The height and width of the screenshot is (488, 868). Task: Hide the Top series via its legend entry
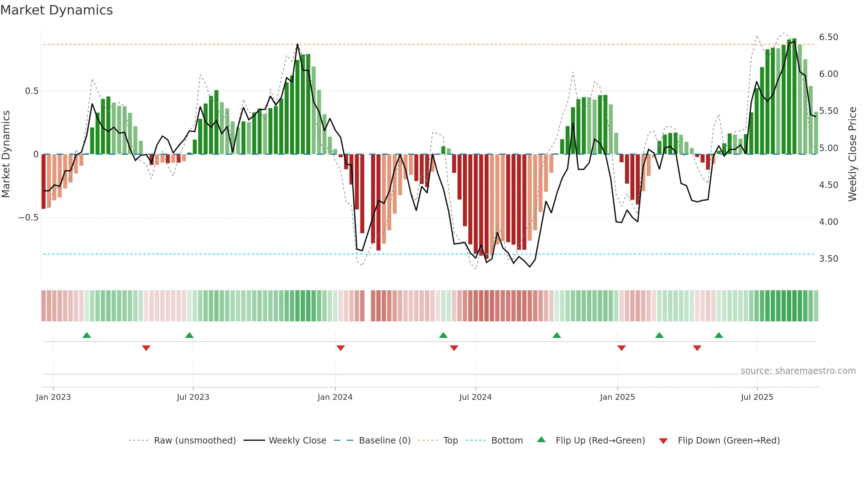click(438, 440)
